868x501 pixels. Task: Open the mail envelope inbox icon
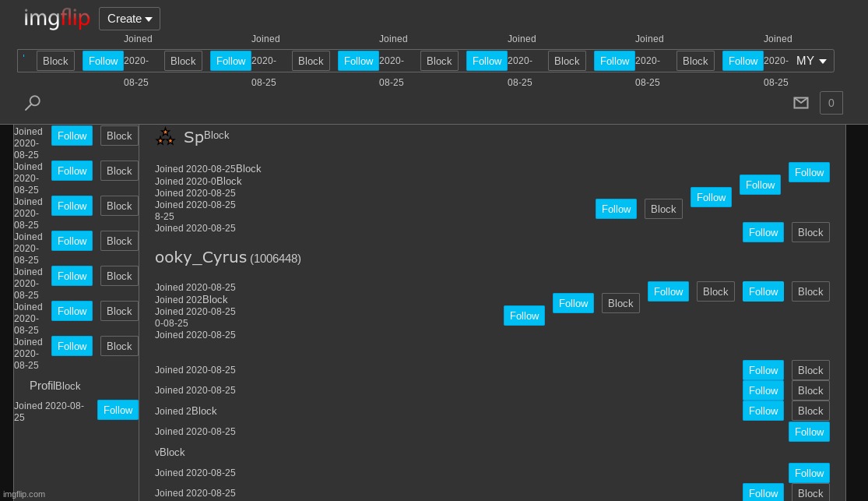(800, 103)
